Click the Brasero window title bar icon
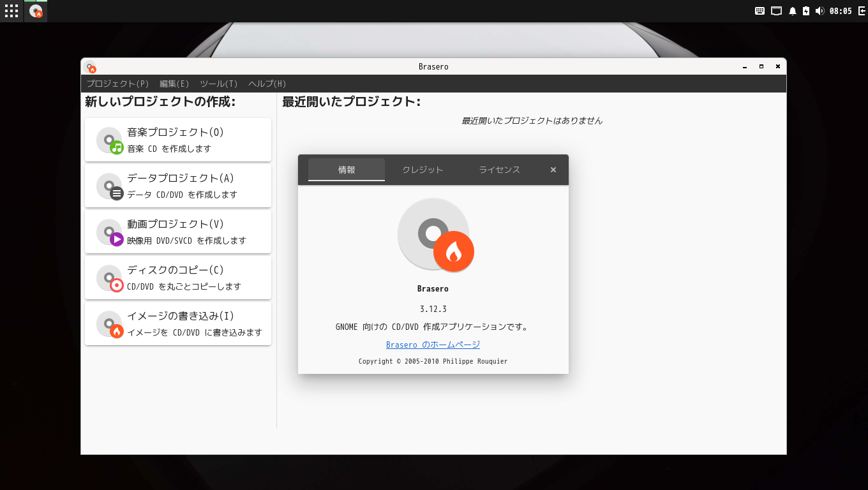868x490 pixels. [x=91, y=66]
